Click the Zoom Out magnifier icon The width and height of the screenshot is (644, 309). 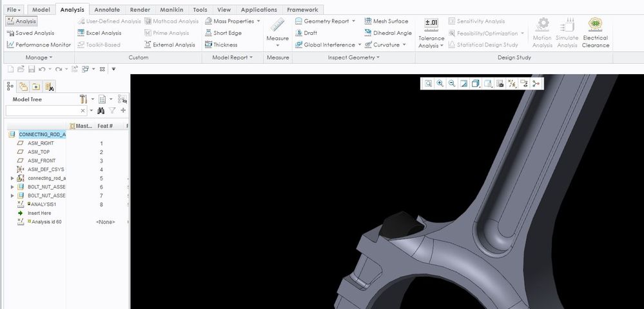(x=452, y=83)
